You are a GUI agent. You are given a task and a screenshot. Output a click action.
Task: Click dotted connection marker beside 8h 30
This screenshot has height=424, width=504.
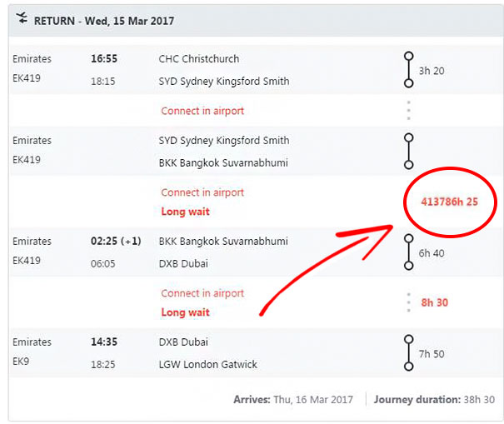pos(408,302)
